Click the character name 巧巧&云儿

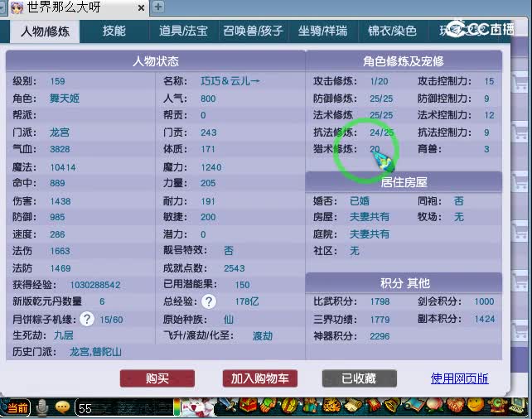point(230,81)
